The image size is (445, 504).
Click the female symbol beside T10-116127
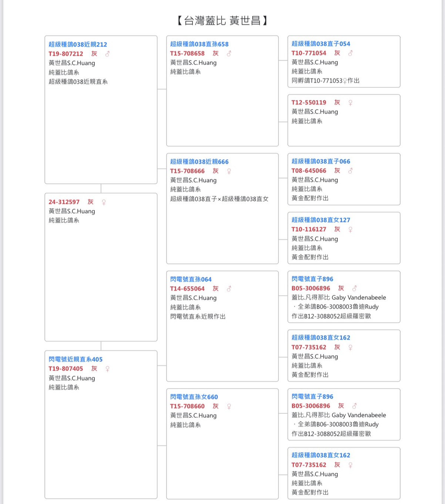[350, 229]
